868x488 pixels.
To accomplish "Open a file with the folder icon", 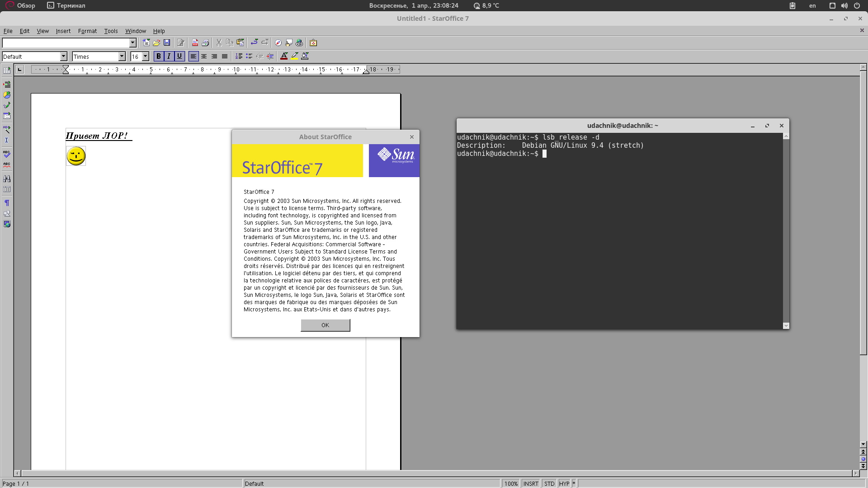I will click(x=156, y=43).
